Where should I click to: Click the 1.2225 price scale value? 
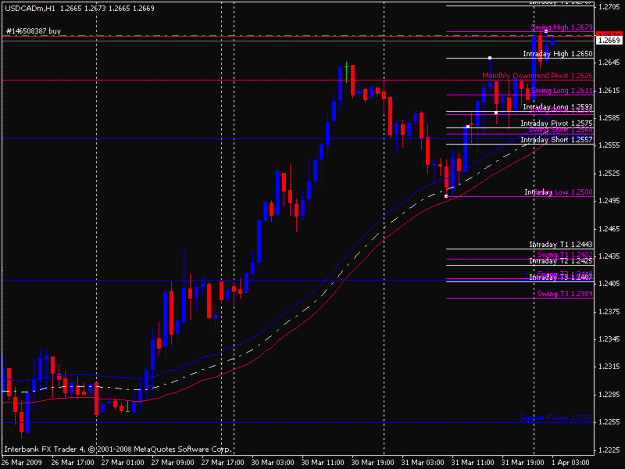click(609, 450)
